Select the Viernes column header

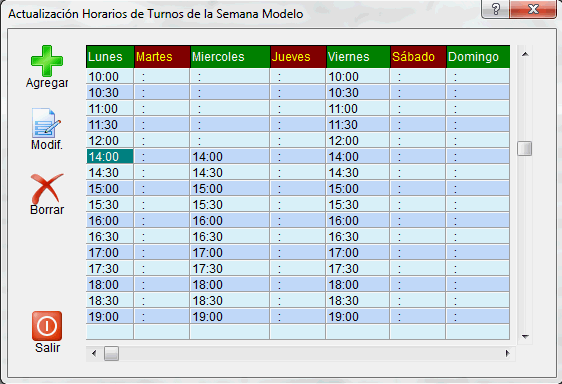click(358, 57)
